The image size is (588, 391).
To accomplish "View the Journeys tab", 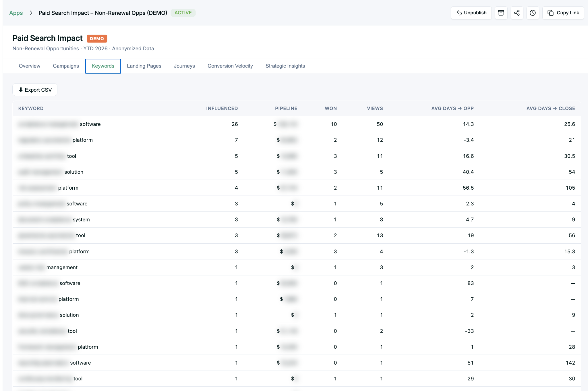I will click(x=184, y=66).
